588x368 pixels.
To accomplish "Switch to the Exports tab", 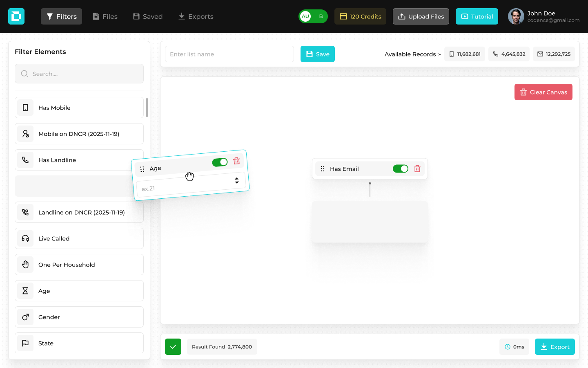I will [x=196, y=16].
